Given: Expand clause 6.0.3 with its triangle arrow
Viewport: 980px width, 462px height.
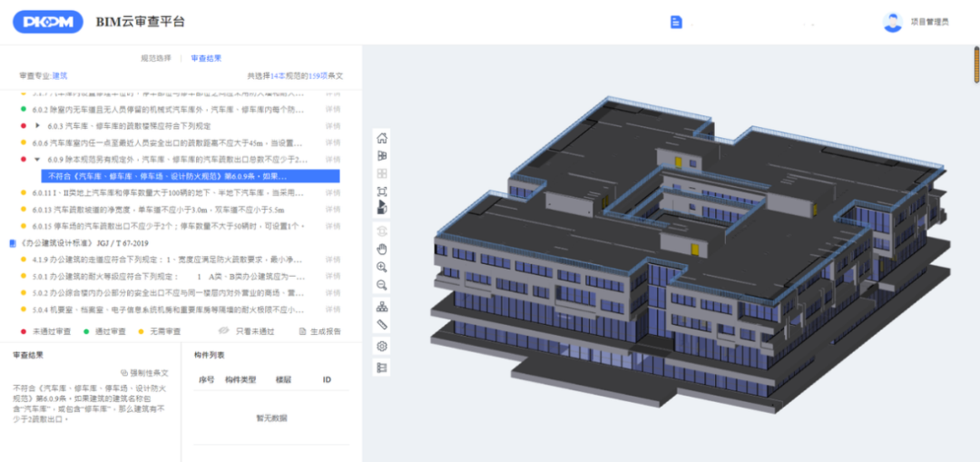Looking at the screenshot, I should point(37,125).
